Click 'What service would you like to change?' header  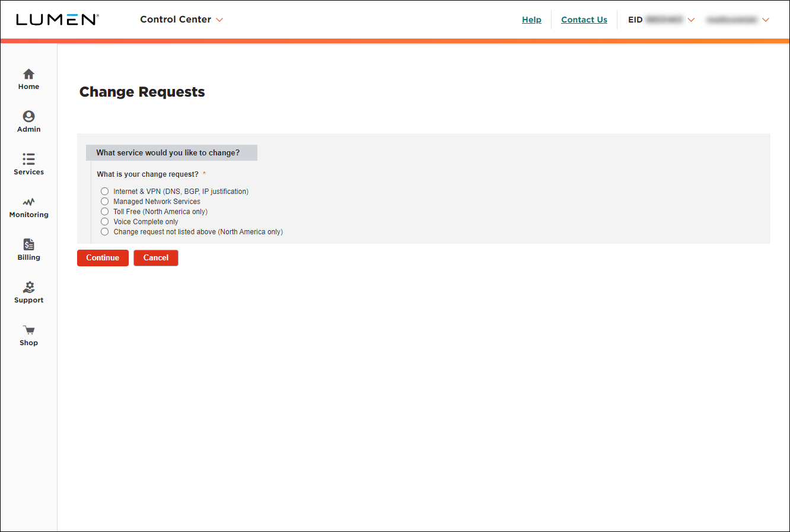[x=171, y=152]
